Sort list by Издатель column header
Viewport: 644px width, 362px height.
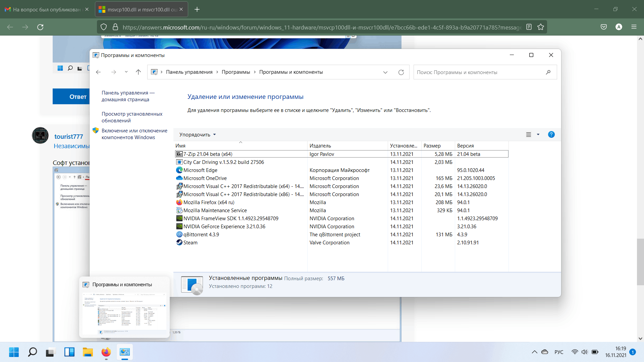click(x=320, y=146)
